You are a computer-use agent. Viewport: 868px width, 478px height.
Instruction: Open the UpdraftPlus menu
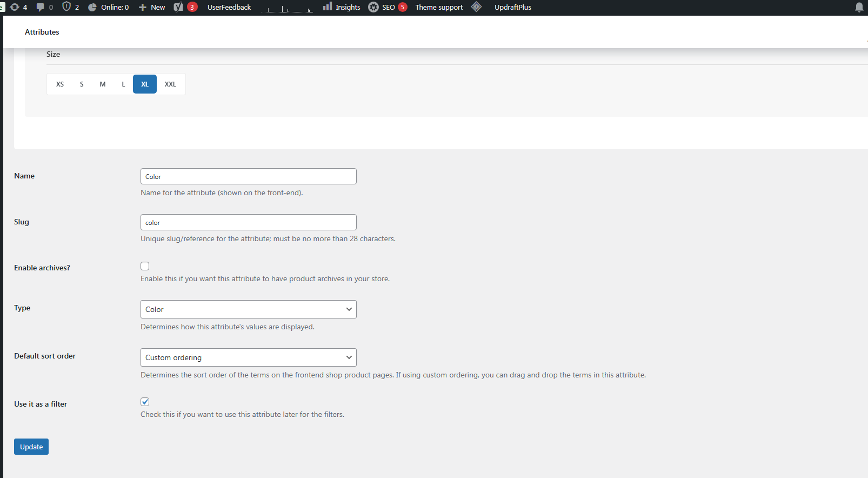point(513,7)
